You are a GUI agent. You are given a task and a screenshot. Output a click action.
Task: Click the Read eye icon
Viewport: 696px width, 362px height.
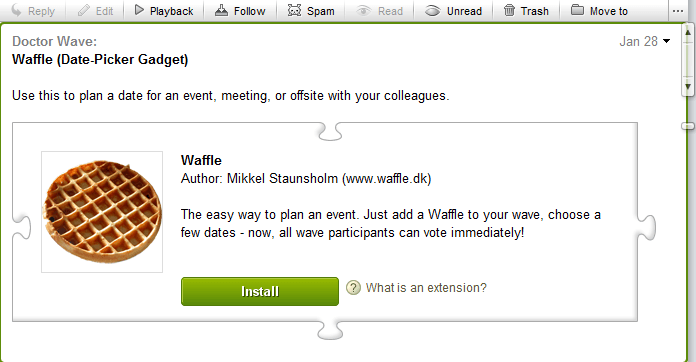[x=364, y=11]
